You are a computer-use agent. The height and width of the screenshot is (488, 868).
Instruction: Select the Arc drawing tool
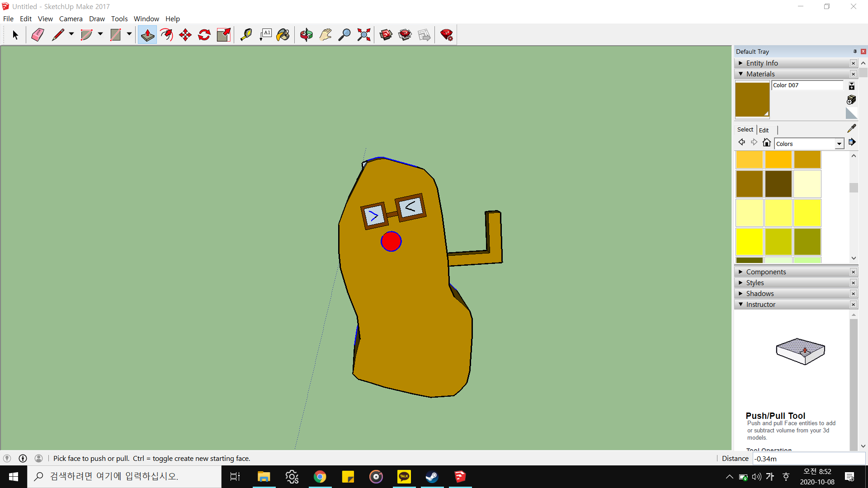point(86,35)
